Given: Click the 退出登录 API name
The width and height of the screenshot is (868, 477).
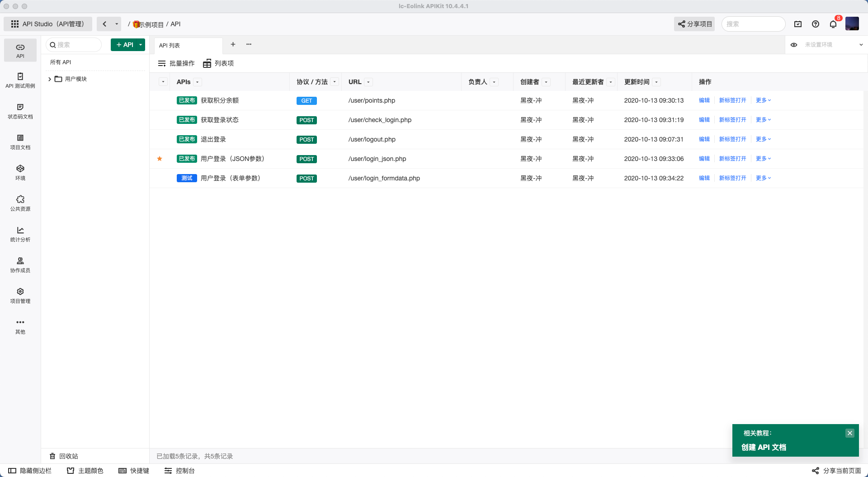Looking at the screenshot, I should (x=213, y=139).
